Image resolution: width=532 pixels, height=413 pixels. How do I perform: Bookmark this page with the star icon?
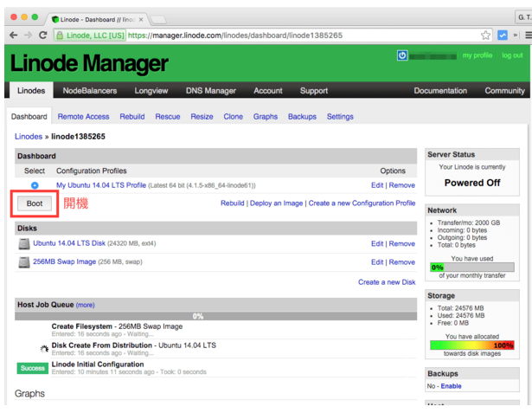pos(486,35)
